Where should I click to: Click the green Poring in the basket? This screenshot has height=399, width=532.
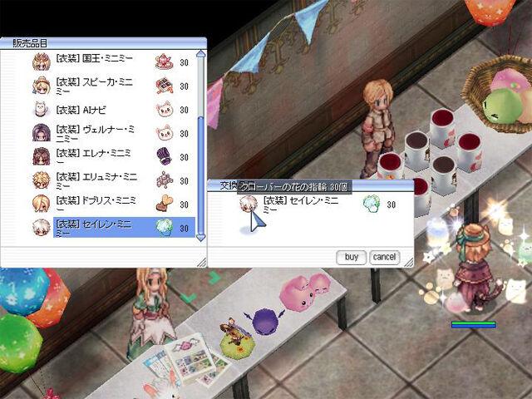click(502, 106)
